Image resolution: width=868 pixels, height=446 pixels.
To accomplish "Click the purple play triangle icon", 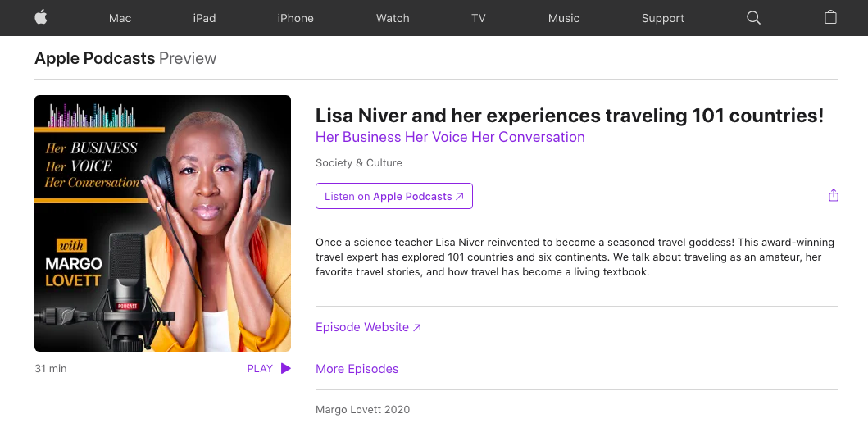I will 285,368.
